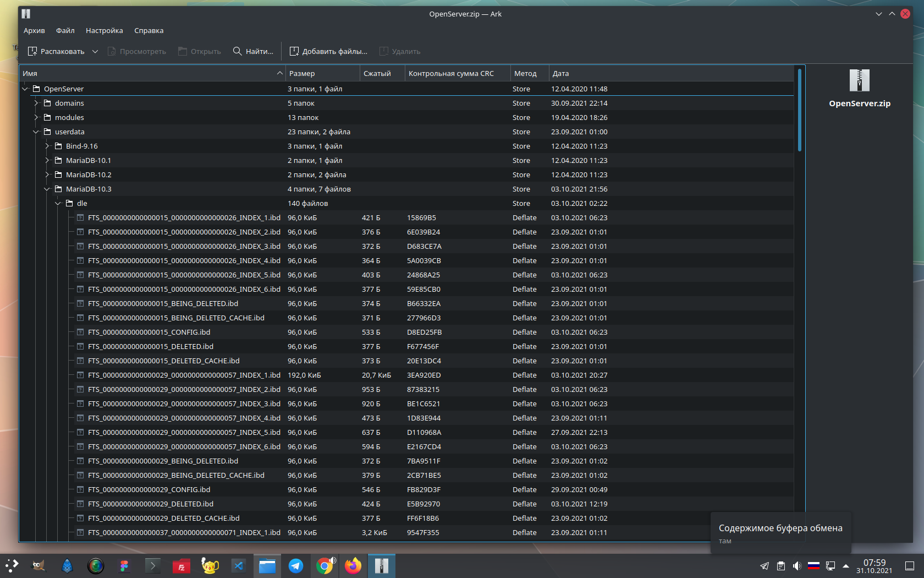Screen dimensions: 924x578
Task: Sort by Размер column header
Action: 323,73
